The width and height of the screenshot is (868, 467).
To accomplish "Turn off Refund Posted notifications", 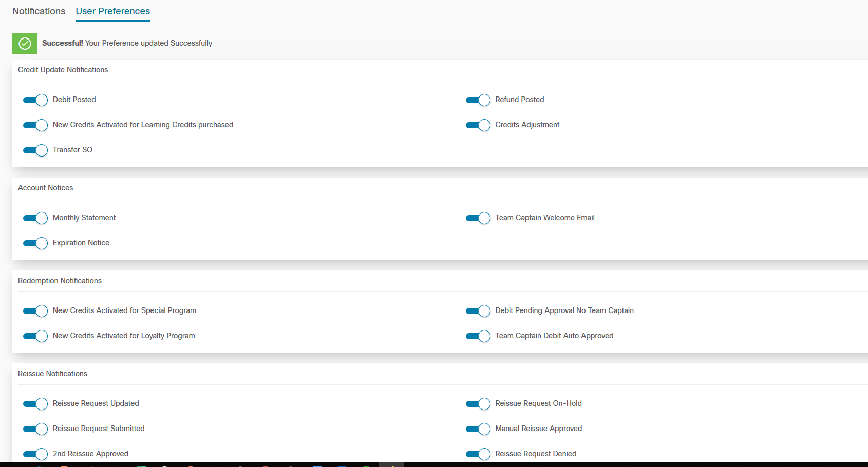I will click(x=478, y=100).
